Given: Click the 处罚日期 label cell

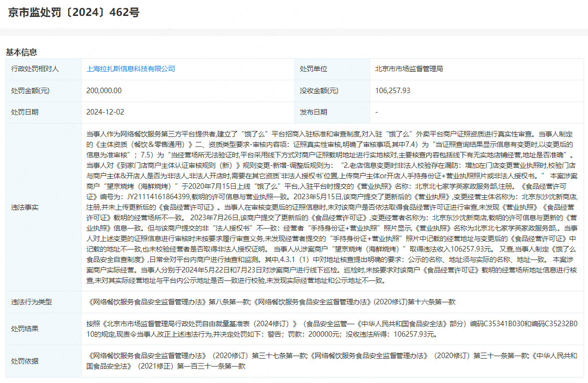Looking at the screenshot, I should (x=24, y=112).
